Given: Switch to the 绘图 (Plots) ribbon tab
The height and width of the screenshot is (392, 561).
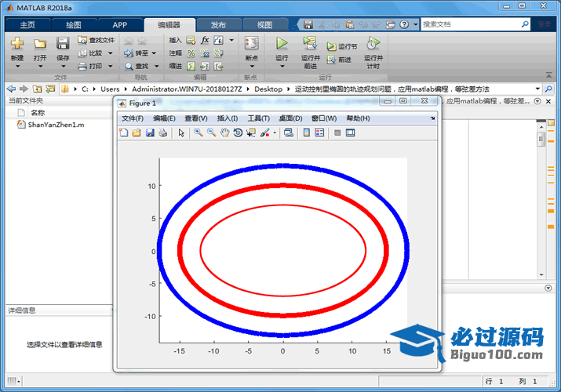Looking at the screenshot, I should pos(73,24).
